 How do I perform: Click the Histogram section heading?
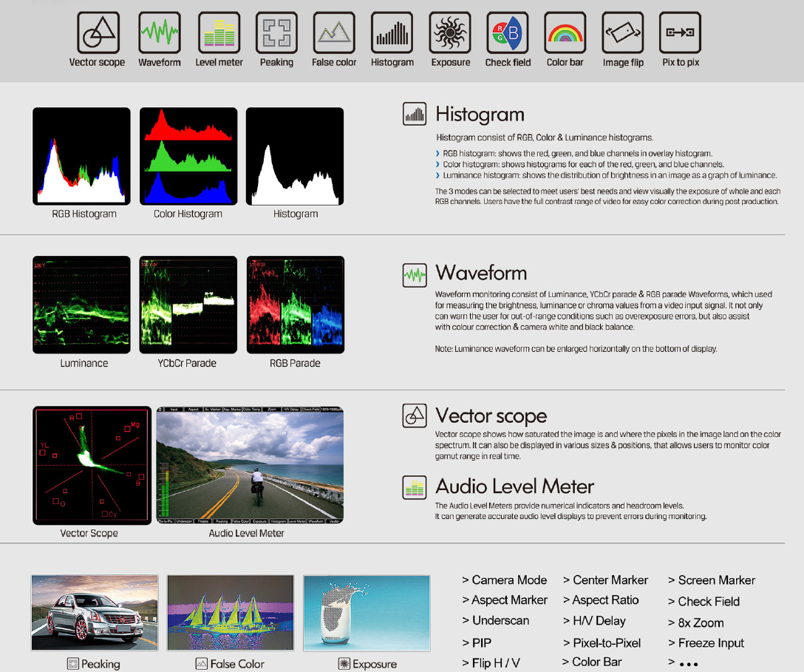(x=480, y=115)
